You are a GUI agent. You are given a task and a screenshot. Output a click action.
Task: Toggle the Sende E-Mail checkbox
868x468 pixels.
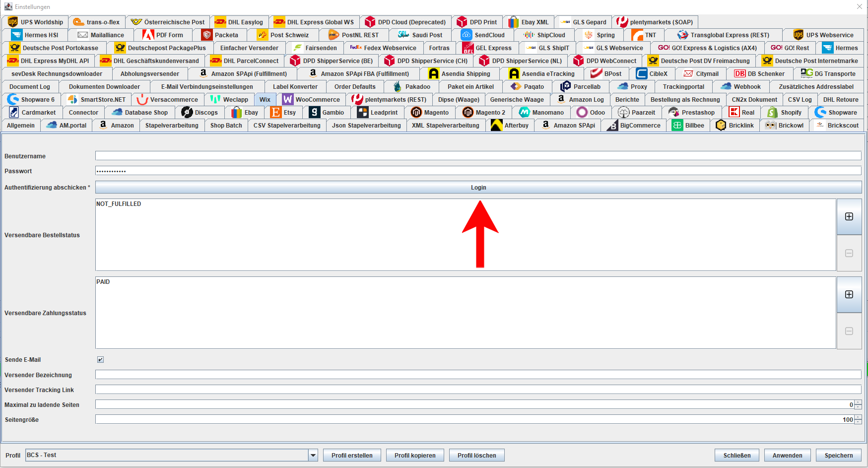(x=100, y=359)
